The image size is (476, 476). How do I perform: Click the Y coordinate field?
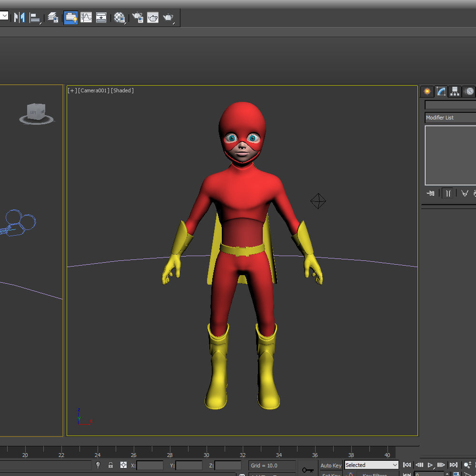click(x=189, y=465)
